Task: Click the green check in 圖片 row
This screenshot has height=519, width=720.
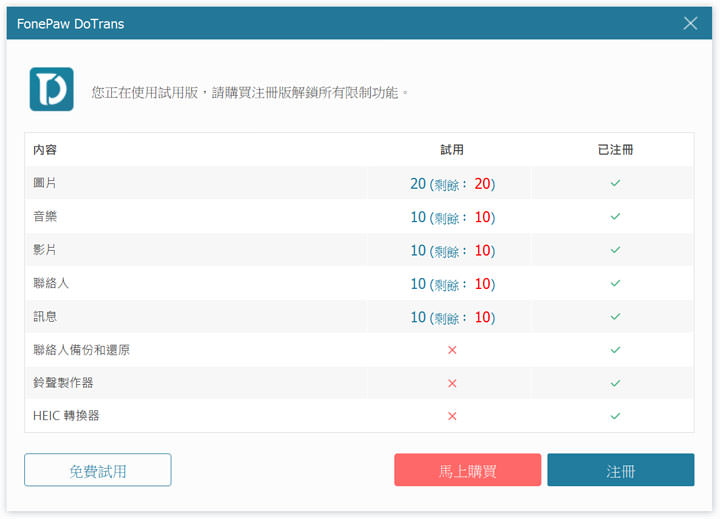Action: point(615,183)
